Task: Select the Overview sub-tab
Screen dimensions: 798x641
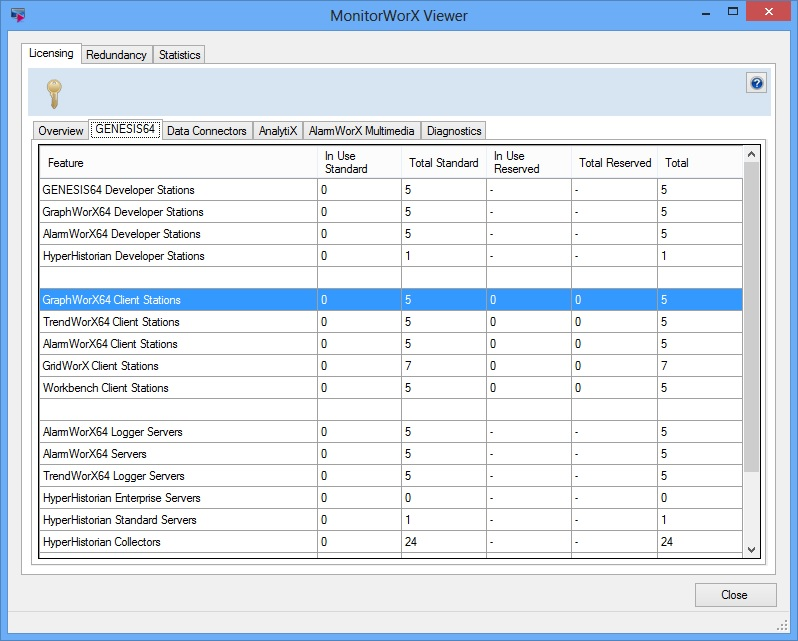Action: coord(61,131)
